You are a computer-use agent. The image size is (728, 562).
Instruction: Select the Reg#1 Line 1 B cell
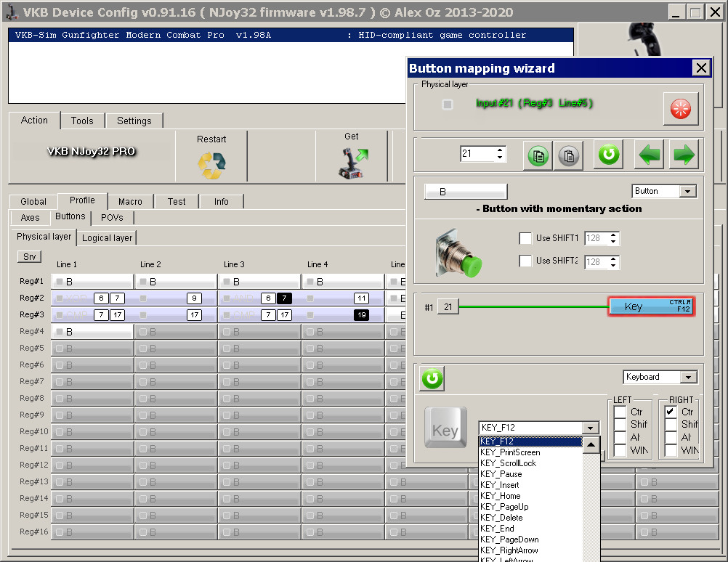pos(92,282)
